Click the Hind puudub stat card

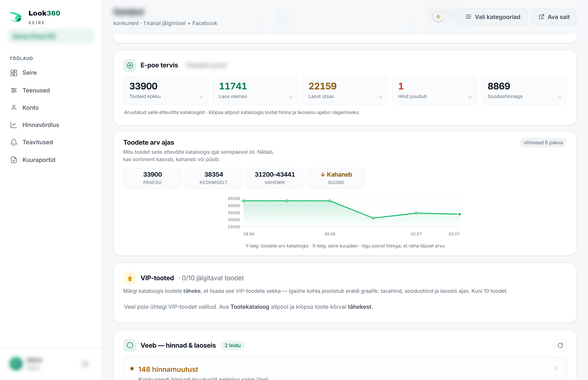coord(434,90)
